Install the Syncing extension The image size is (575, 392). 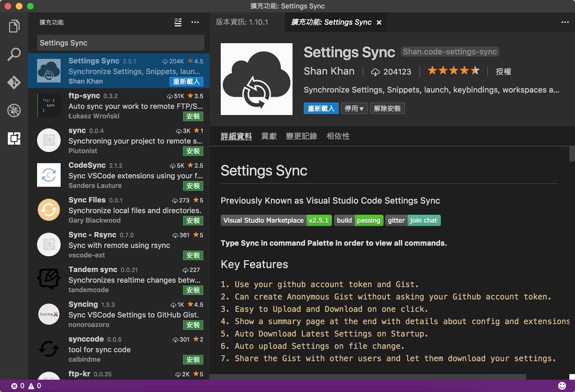(193, 325)
